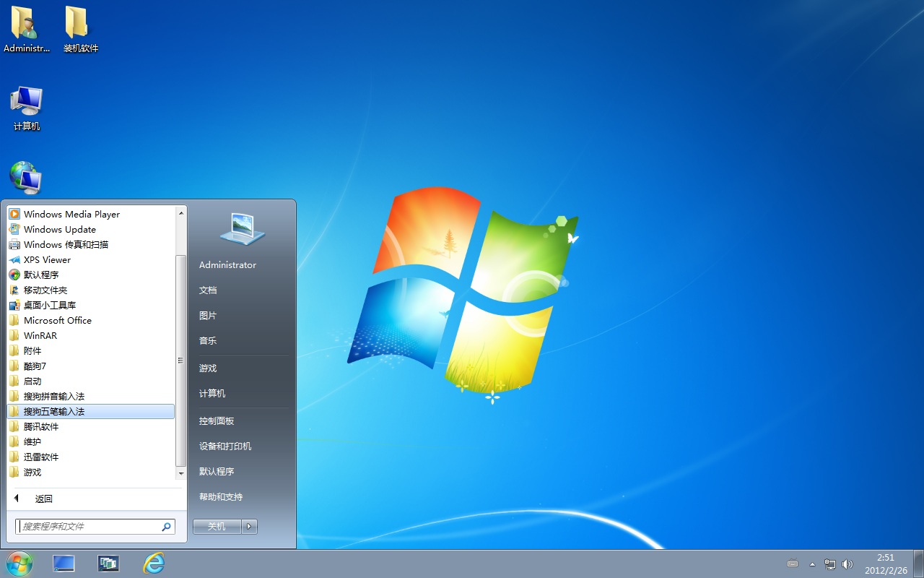Expand shutdown options next to 关机
Viewport: 924px width, 578px height.
[248, 526]
